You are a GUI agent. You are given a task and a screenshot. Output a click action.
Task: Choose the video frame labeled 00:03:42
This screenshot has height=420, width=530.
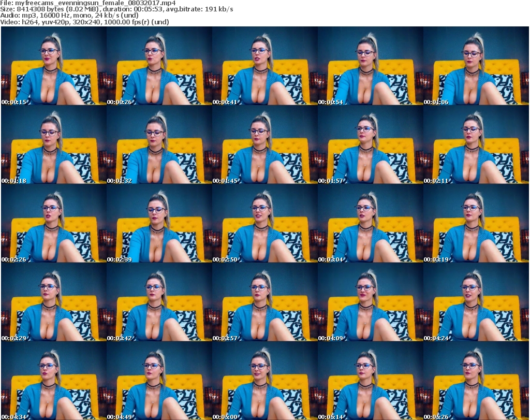click(159, 302)
